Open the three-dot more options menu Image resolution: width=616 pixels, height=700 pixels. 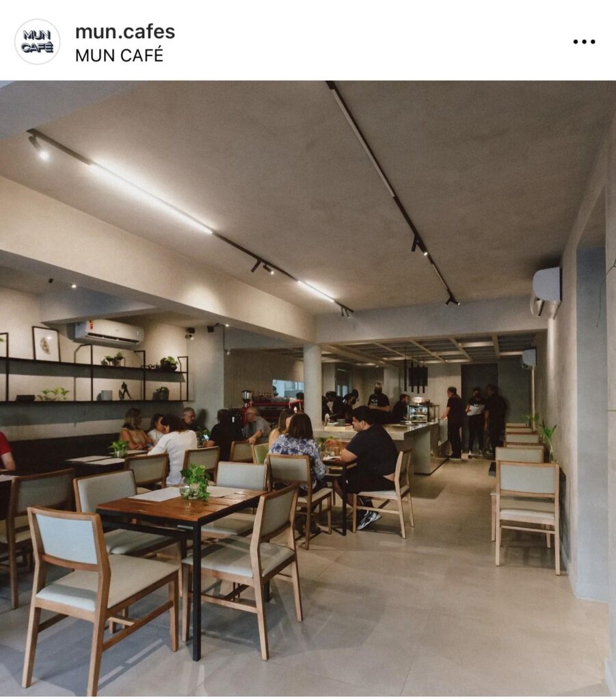click(x=584, y=42)
